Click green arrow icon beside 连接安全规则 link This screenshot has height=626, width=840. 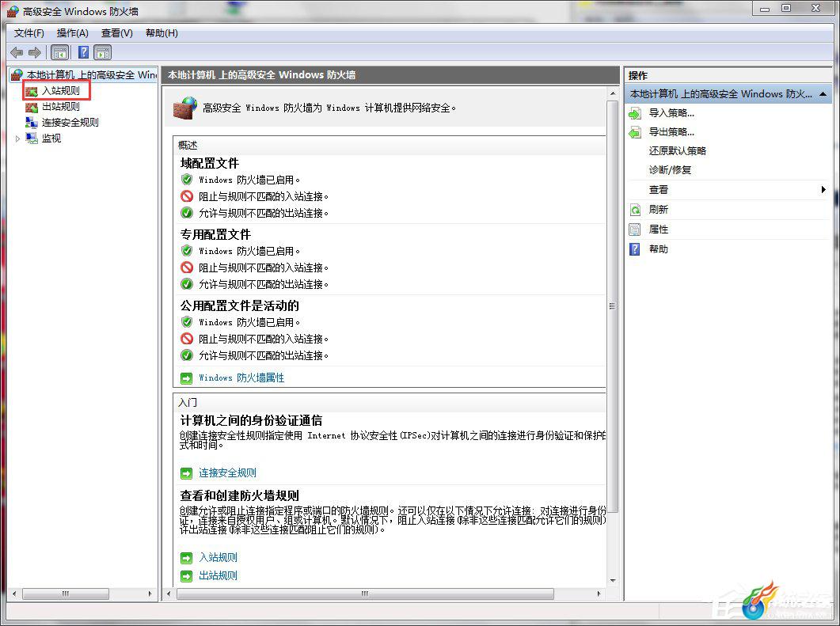(x=186, y=473)
